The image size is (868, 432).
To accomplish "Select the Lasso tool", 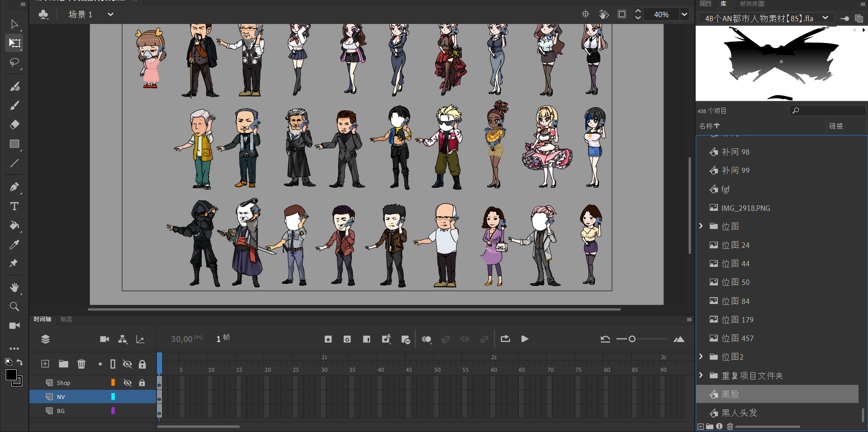I will click(x=14, y=62).
